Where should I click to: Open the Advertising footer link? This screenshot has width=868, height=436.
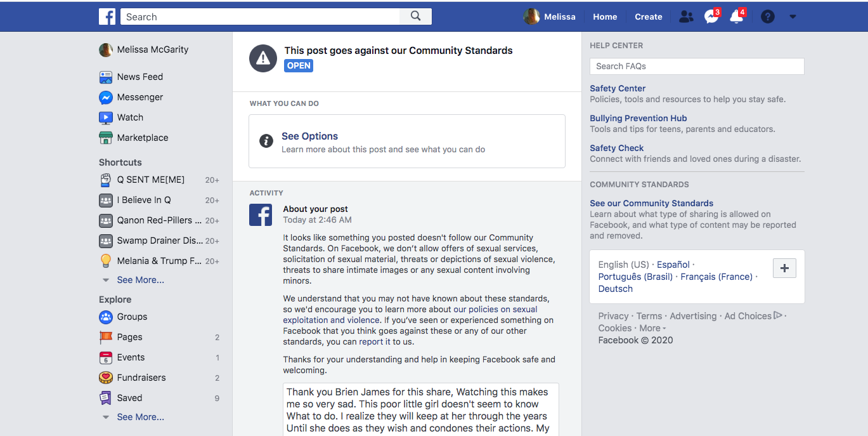(x=693, y=316)
